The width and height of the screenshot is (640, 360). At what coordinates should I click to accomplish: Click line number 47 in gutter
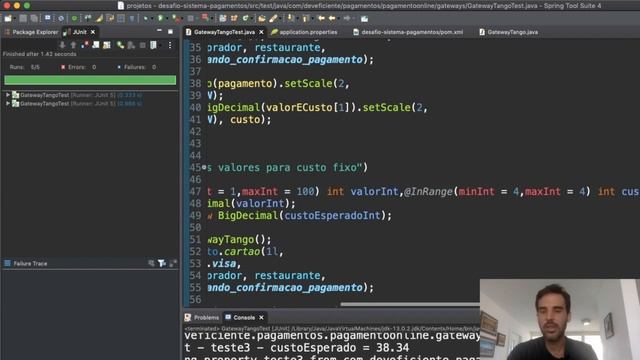[195, 191]
